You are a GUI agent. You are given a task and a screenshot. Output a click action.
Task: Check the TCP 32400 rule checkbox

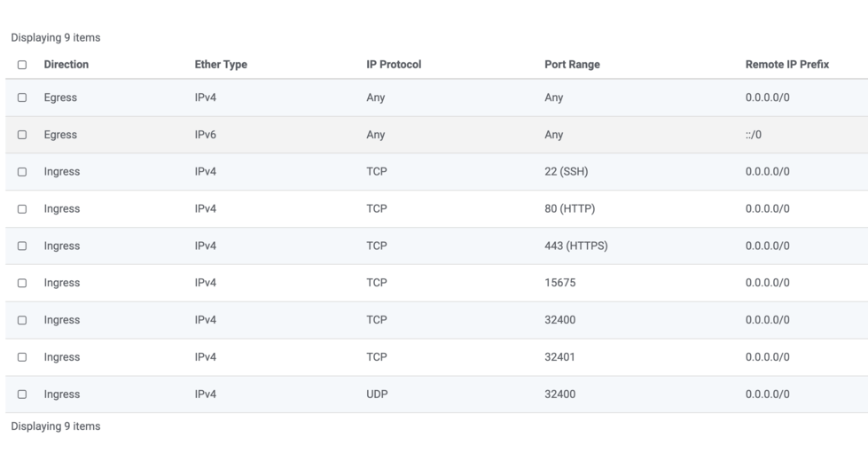[x=22, y=320]
